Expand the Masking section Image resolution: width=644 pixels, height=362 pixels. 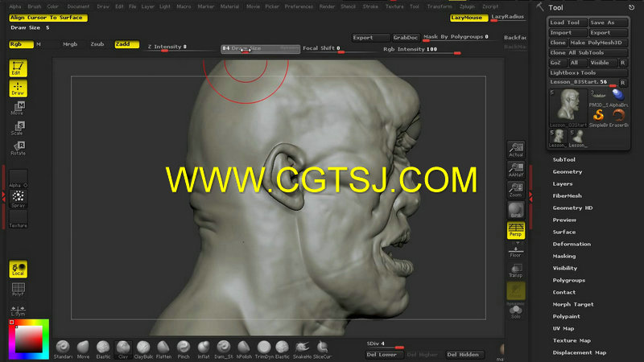point(564,256)
